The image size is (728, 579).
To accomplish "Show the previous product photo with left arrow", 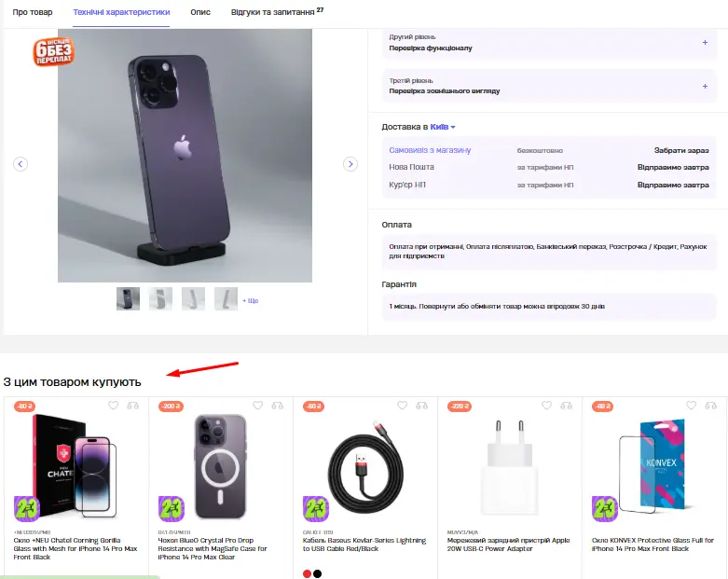I will click(21, 164).
